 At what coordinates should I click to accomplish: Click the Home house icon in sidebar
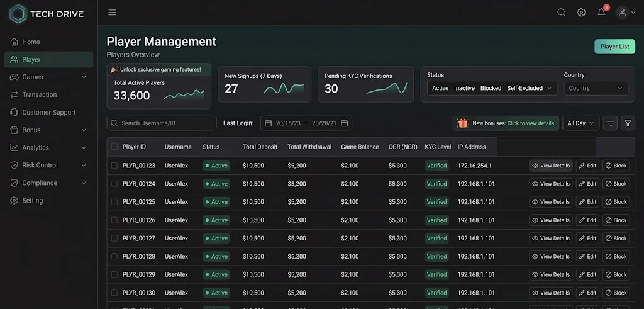point(14,42)
